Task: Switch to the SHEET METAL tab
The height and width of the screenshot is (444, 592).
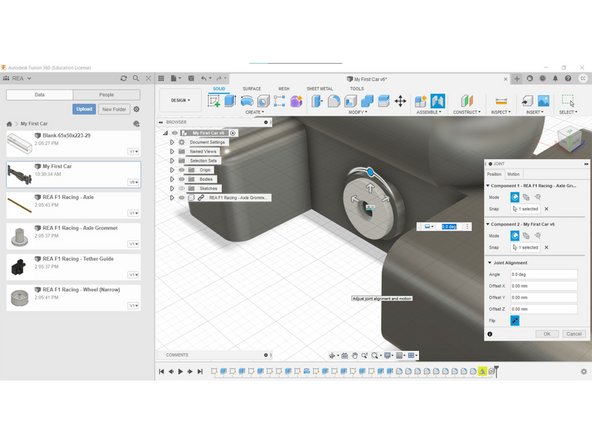Action: click(320, 89)
